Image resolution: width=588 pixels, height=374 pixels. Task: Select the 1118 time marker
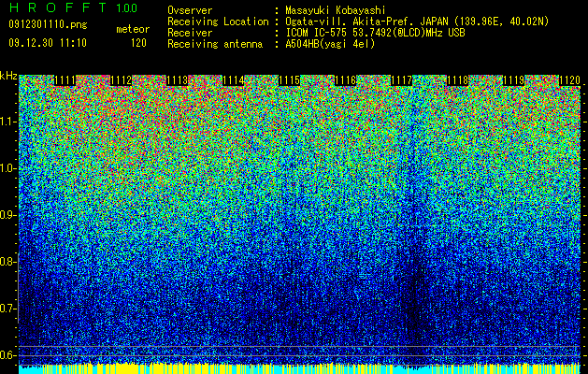[457, 80]
